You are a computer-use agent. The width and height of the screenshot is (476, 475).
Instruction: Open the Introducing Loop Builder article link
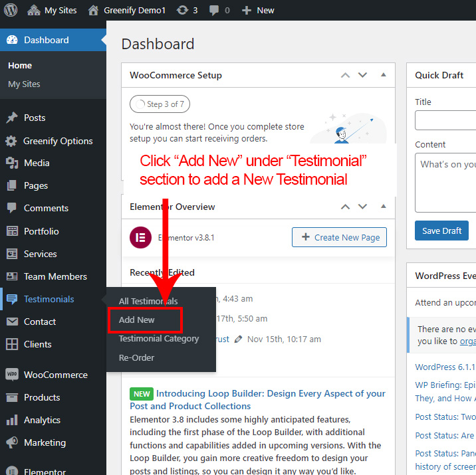coord(271,394)
